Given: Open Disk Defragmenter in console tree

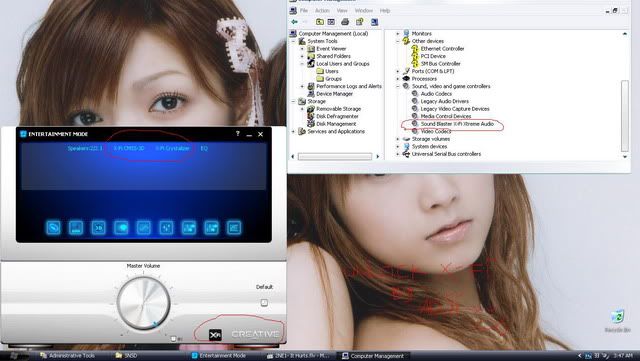Looking at the screenshot, I should (x=337, y=116).
